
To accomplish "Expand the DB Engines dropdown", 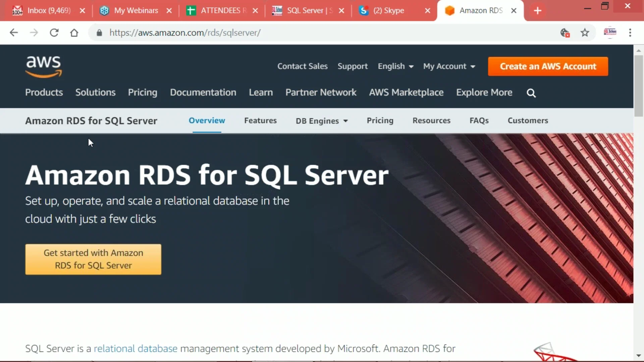I will (322, 121).
